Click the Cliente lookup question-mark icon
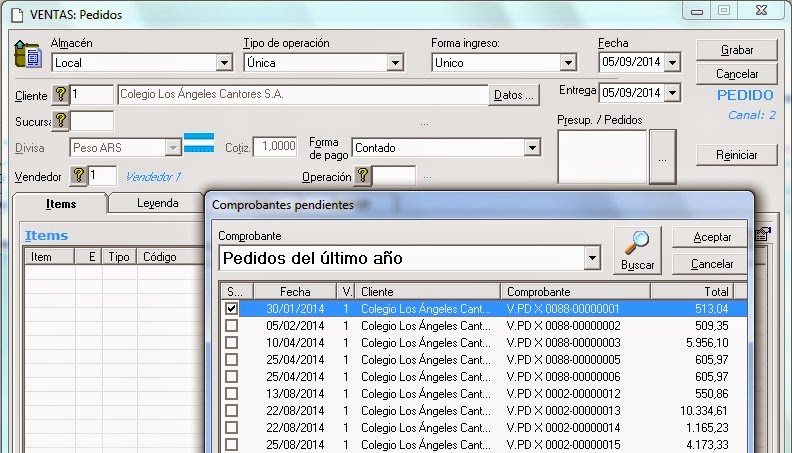This screenshot has height=453, width=792. click(60, 95)
